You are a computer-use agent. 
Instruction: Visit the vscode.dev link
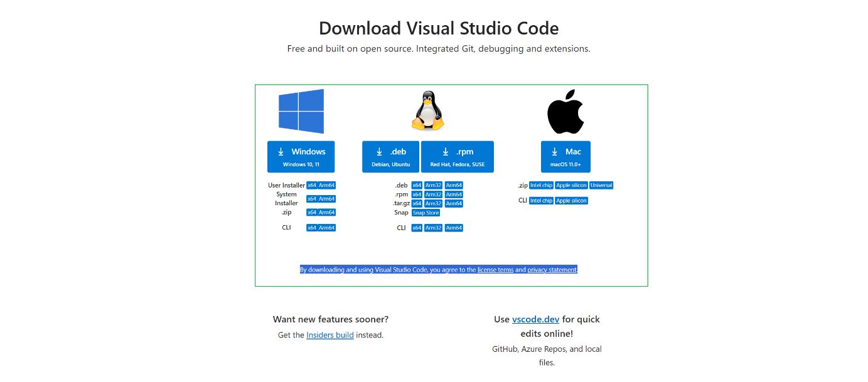(535, 319)
